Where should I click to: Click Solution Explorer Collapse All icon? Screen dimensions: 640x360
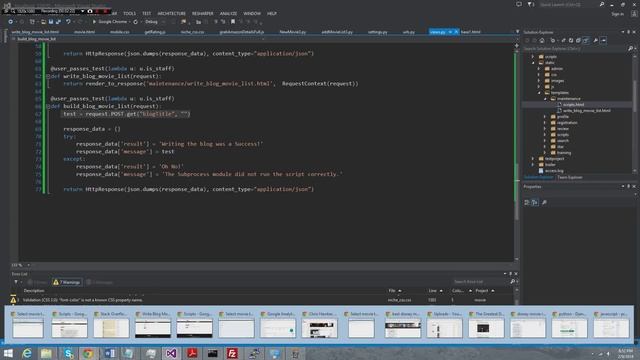(578, 40)
